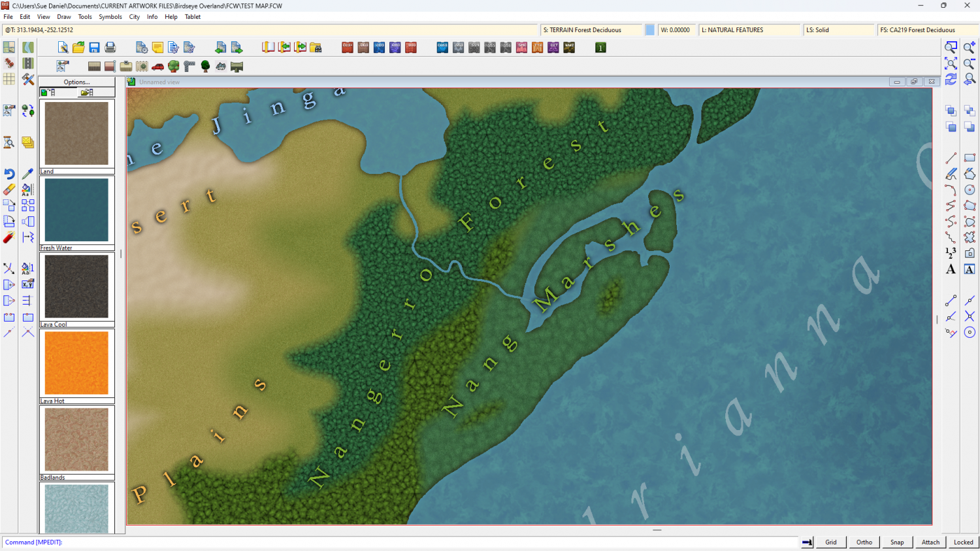
Task: Toggle the Attach button
Action: click(930, 542)
